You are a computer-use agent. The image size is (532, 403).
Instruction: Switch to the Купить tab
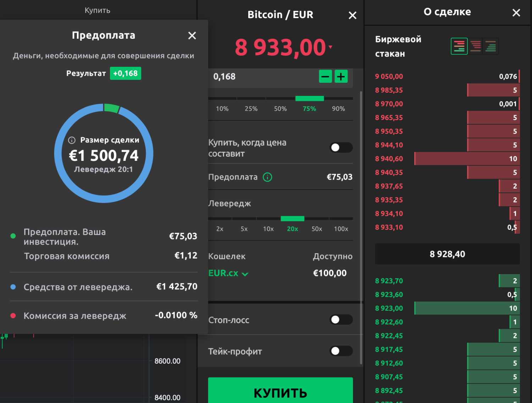97,10
